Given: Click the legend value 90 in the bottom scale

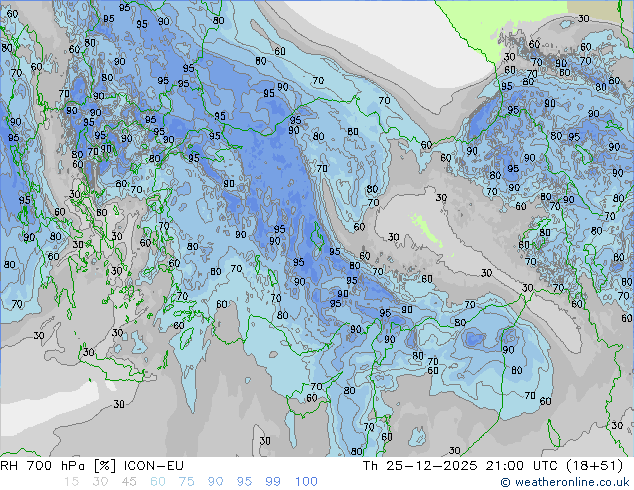Looking at the screenshot, I should pos(216,482).
